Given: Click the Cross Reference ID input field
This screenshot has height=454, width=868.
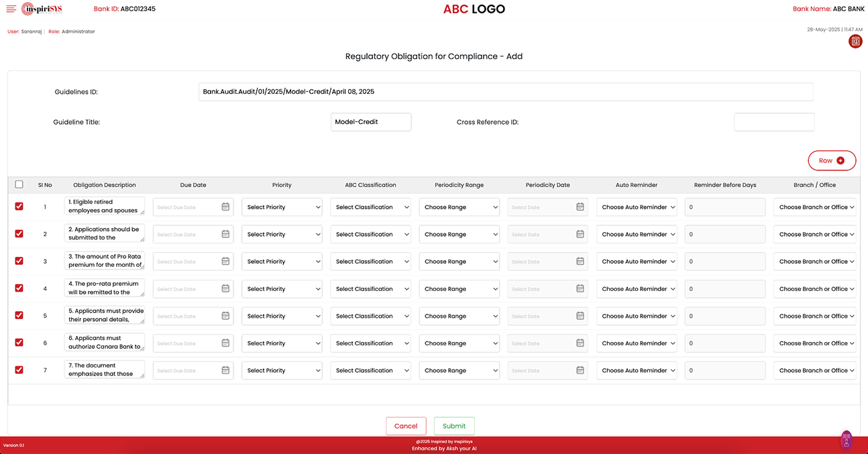Looking at the screenshot, I should pyautogui.click(x=774, y=122).
